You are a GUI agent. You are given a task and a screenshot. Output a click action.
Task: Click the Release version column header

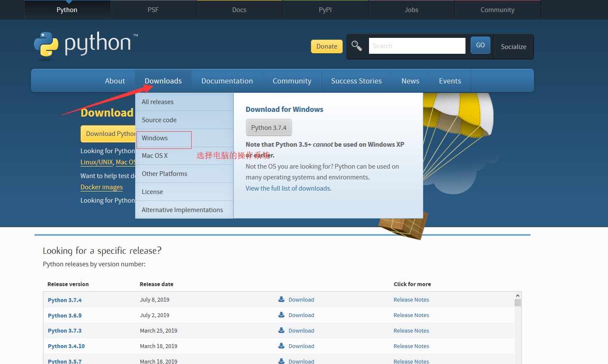[x=68, y=284]
